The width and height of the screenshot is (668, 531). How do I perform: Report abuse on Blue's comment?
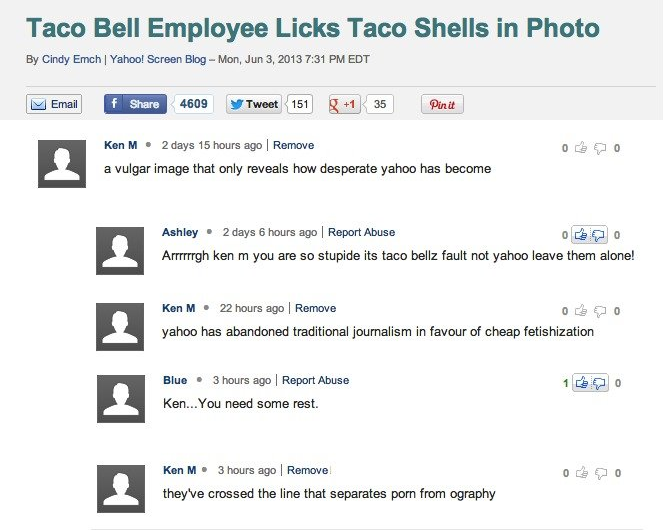coord(315,380)
